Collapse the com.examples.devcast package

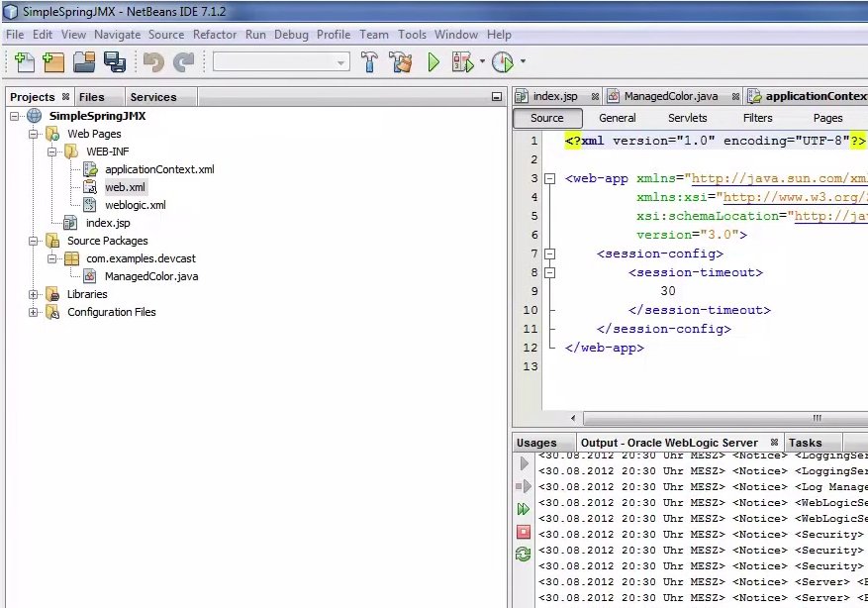[51, 258]
